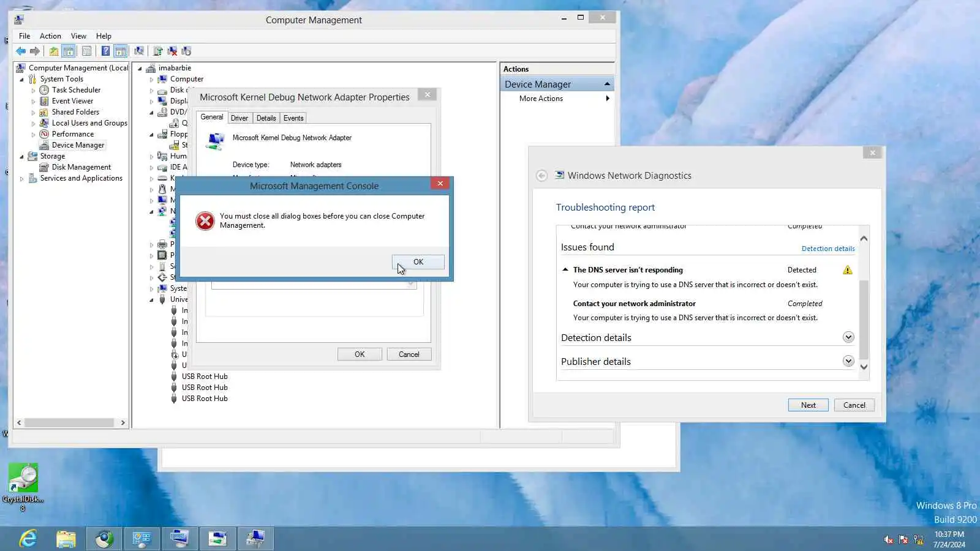
Task: Collapse the System Tools tree node
Action: coord(22,80)
